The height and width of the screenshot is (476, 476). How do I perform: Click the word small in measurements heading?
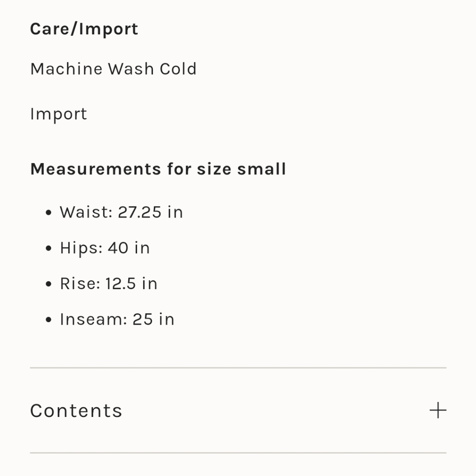(x=261, y=169)
